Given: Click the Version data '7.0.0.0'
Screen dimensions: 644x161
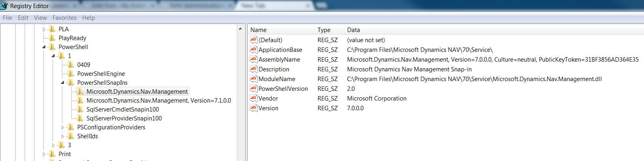Looking at the screenshot, I should point(355,108).
